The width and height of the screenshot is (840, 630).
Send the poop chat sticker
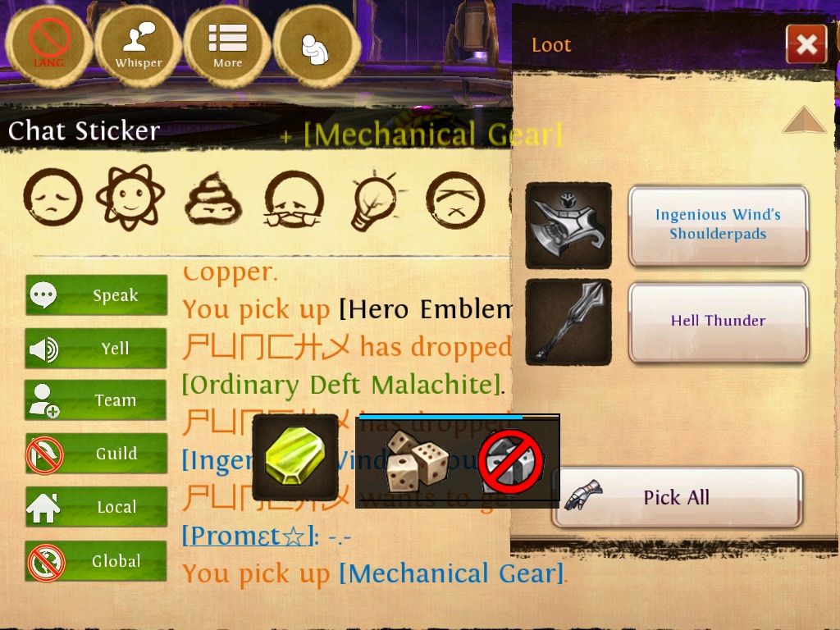[x=213, y=197]
